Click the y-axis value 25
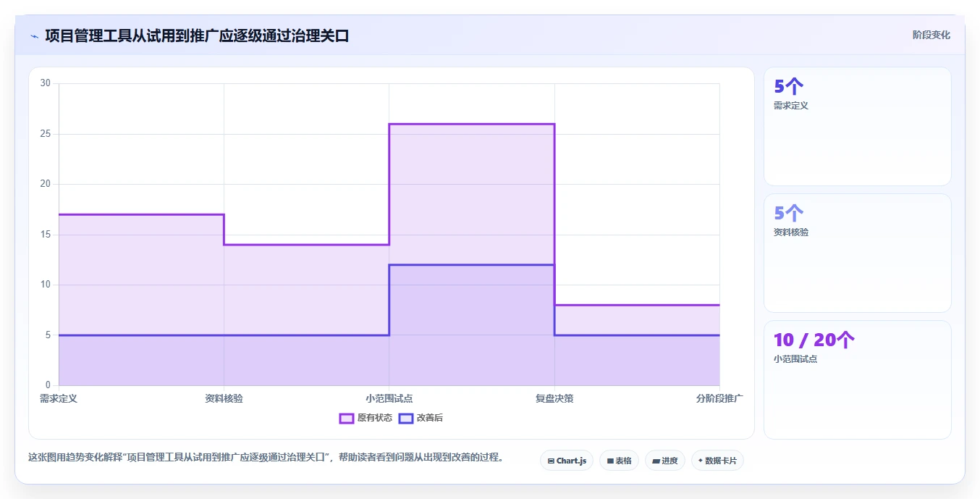Screen dimensions: 980x499 46,134
